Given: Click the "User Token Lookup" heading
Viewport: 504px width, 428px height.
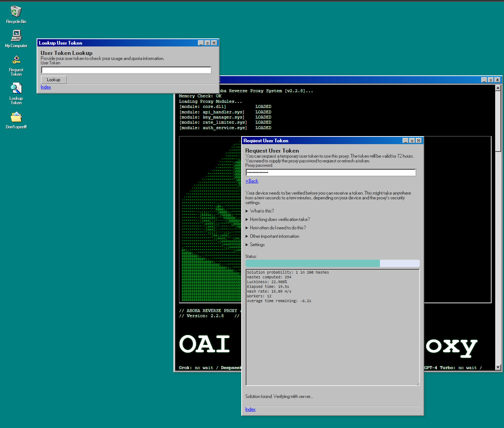Looking at the screenshot, I should pos(67,53).
